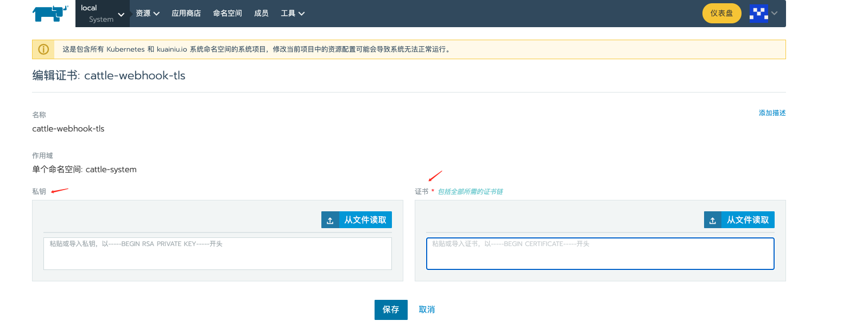Click the 仪表盘 button
Viewport: 868px width, 327px height.
tap(721, 13)
